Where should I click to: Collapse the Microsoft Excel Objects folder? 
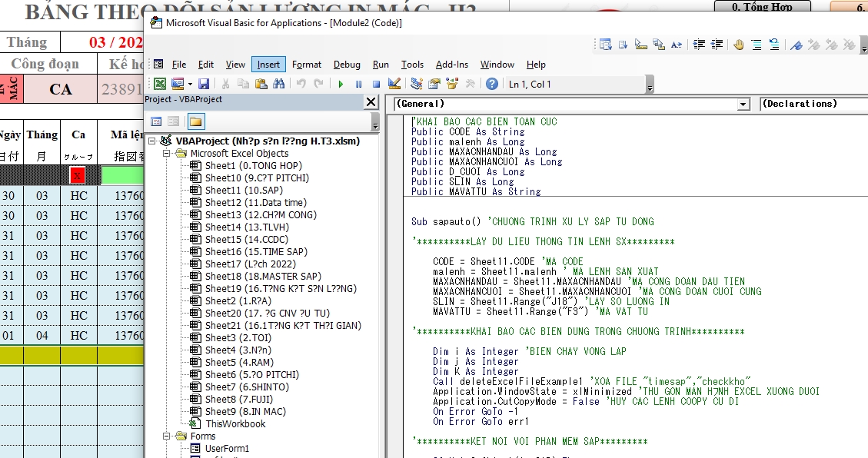pyautogui.click(x=166, y=153)
